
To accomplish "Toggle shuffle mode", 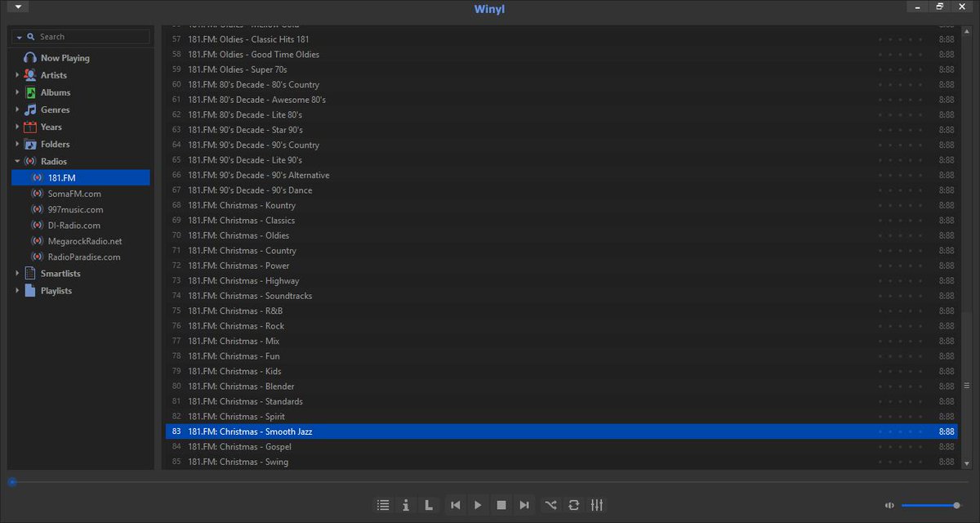I will coord(550,505).
